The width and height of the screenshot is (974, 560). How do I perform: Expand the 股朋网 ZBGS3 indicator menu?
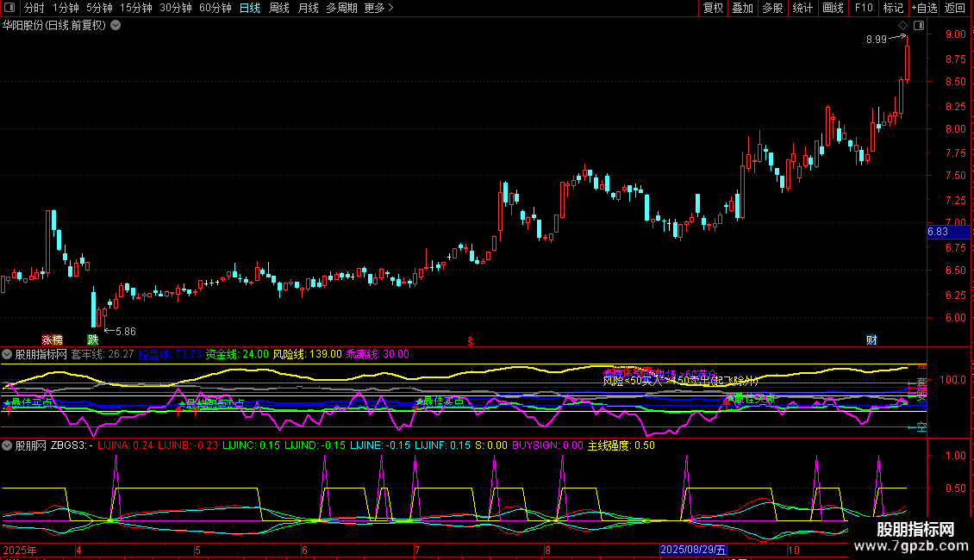7,445
